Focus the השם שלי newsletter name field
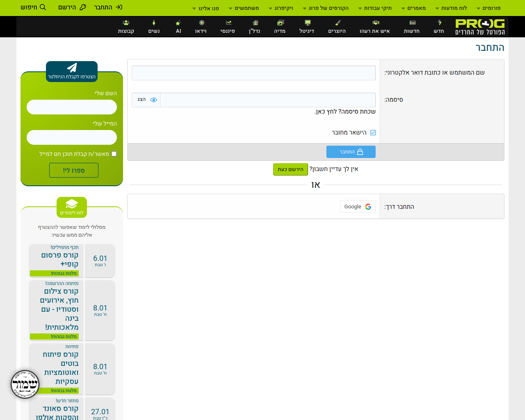 pyautogui.click(x=72, y=107)
